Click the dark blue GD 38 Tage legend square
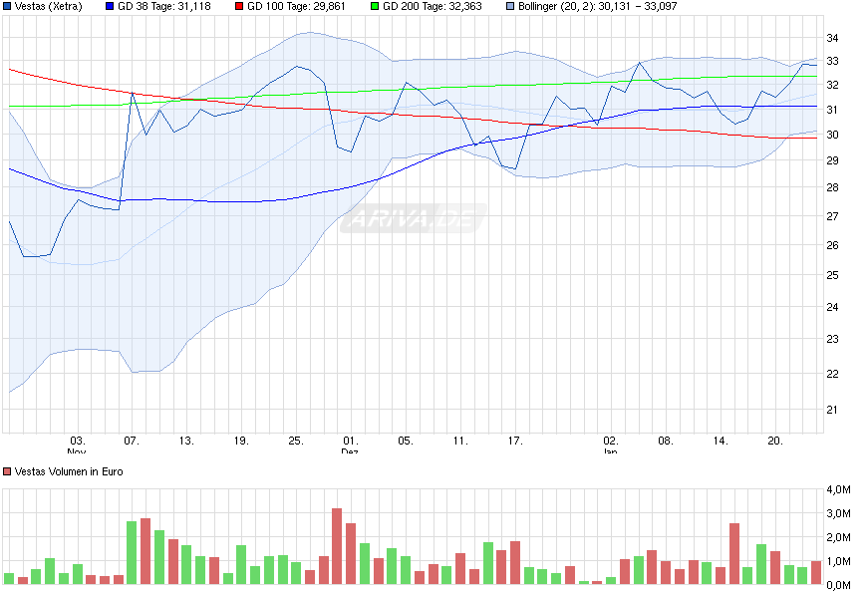The width and height of the screenshot is (868, 595). pos(109,7)
